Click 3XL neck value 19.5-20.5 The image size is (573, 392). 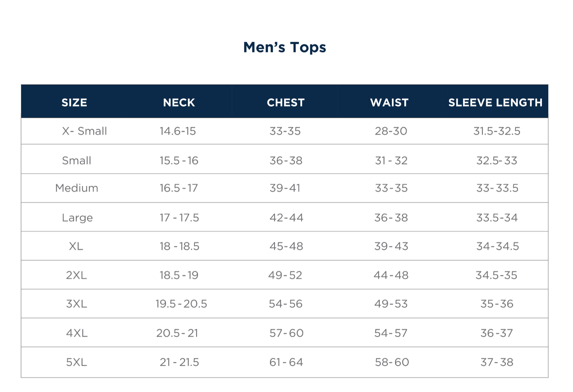coord(181,304)
